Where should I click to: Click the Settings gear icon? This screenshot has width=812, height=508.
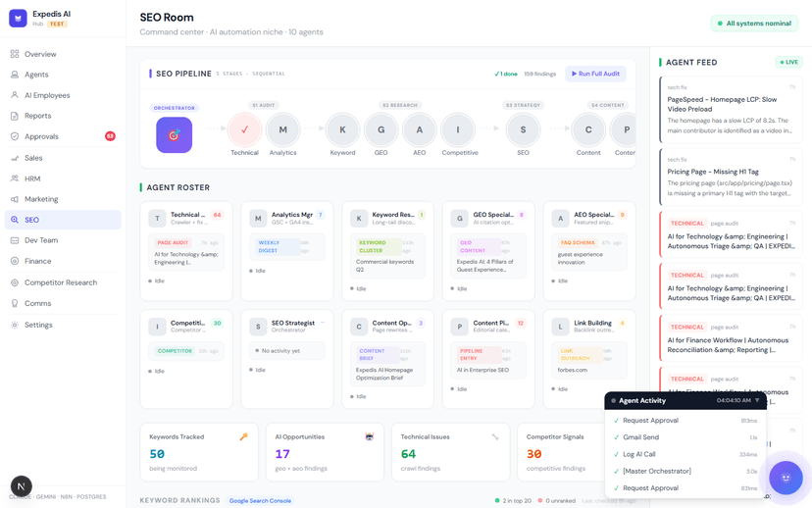(x=15, y=325)
